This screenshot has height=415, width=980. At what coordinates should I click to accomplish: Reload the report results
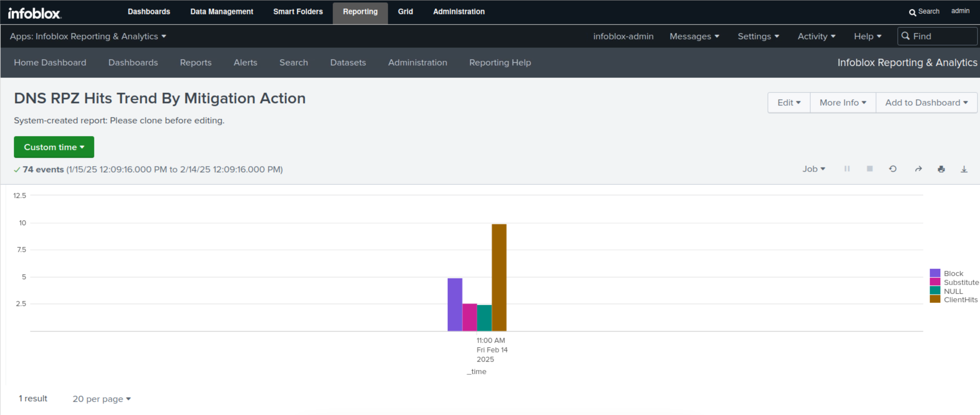892,169
